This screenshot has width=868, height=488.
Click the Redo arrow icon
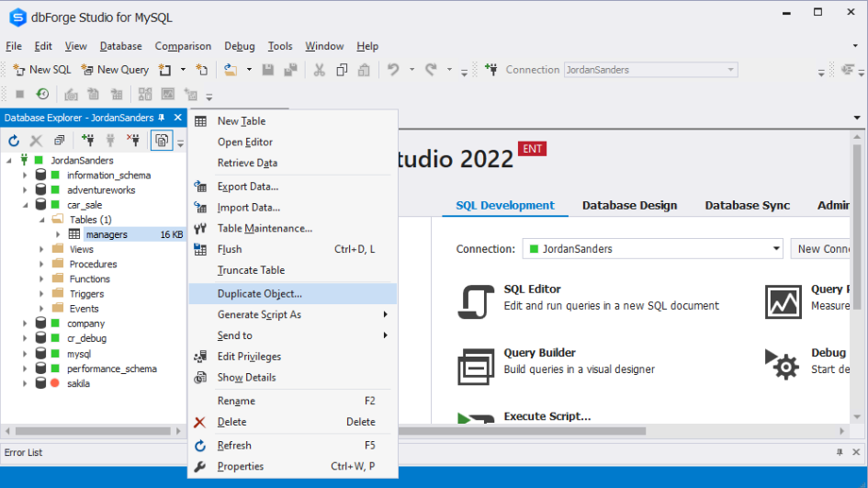[431, 70]
